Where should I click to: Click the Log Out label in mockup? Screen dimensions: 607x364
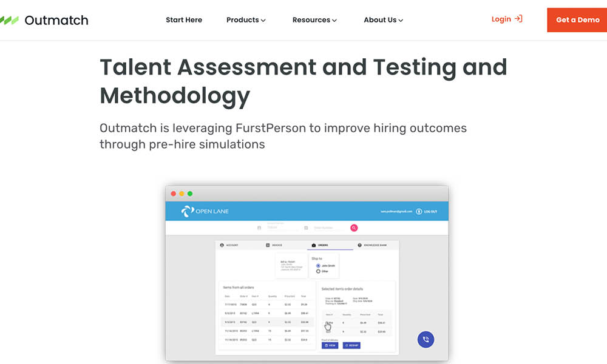(x=430, y=212)
